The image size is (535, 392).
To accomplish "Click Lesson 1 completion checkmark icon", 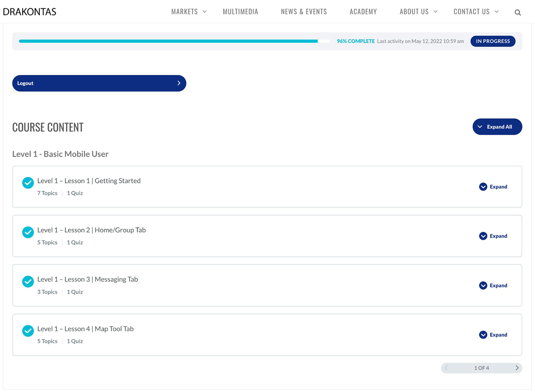I will coord(28,183).
